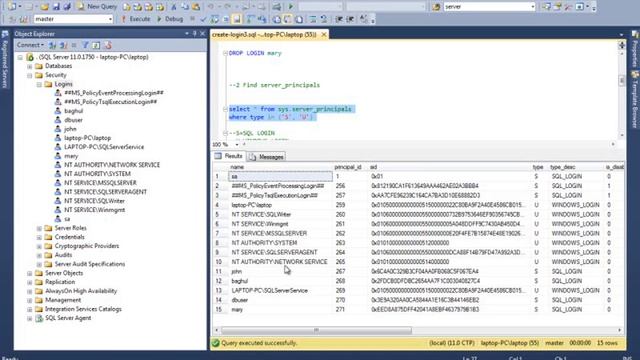Click the Comment out selected lines icon
The height and width of the screenshot is (360, 640).
tap(313, 19)
